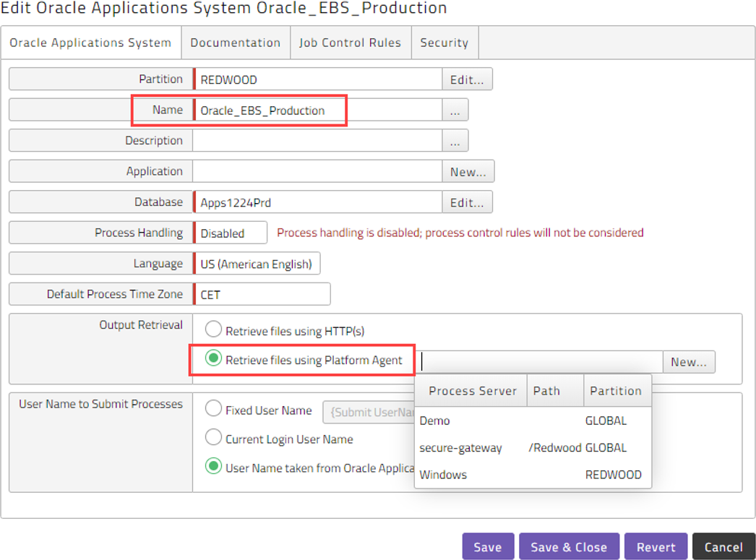Select Windows process server from the list
756x560 pixels.
(x=533, y=475)
